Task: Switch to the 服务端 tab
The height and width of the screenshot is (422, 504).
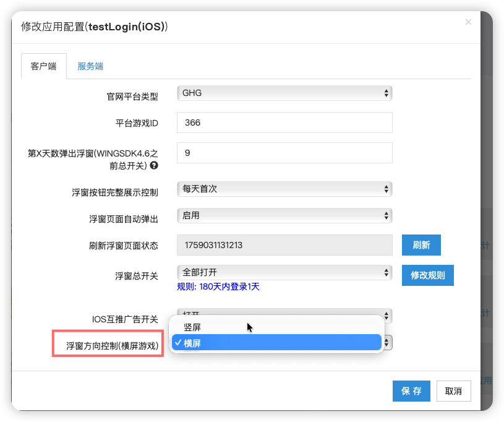Action: point(90,67)
